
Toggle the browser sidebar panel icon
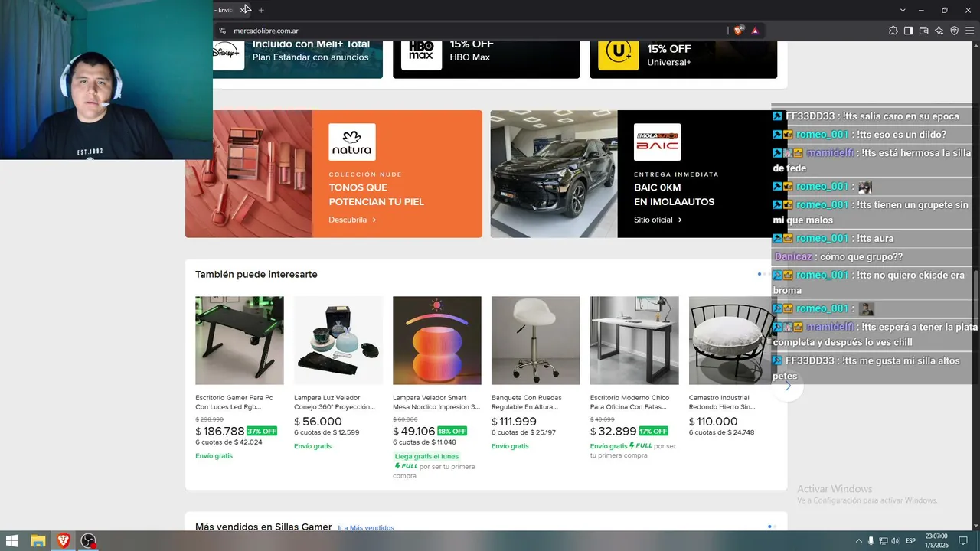tap(909, 31)
